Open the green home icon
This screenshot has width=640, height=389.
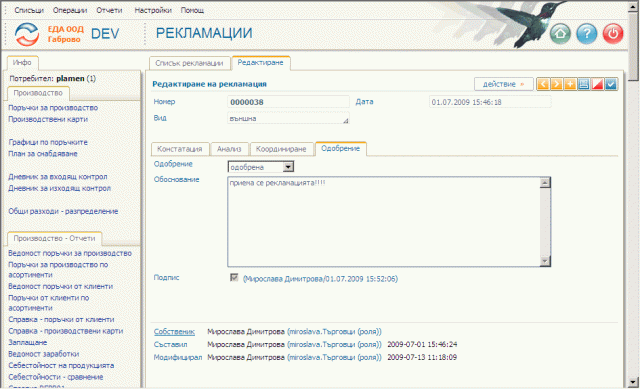coord(560,33)
